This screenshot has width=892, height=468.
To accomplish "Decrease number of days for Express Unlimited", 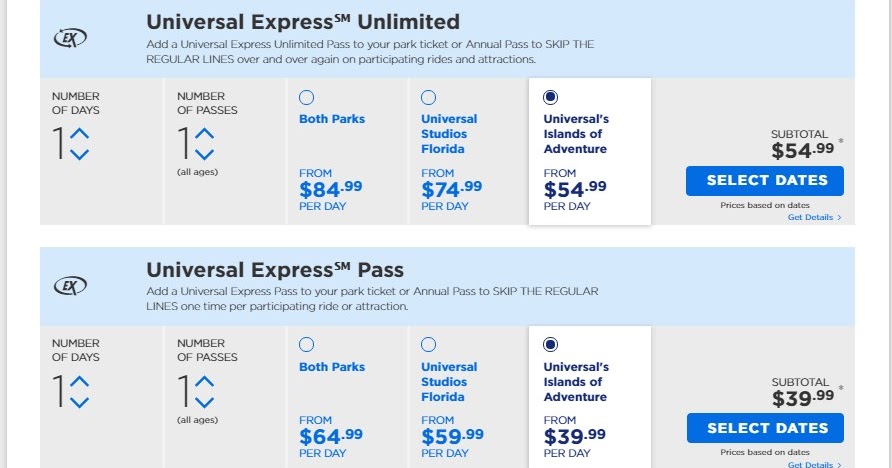I will (x=80, y=154).
